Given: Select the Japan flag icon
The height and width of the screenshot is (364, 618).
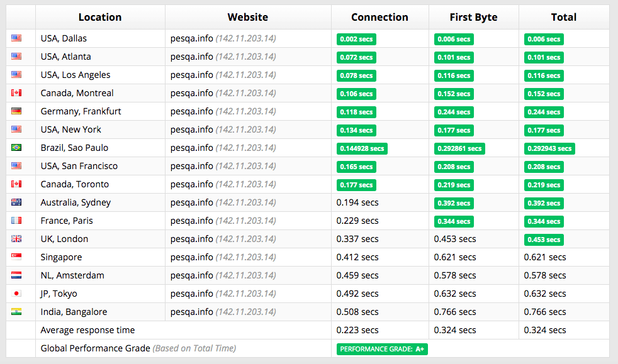Looking at the screenshot, I should (16, 294).
